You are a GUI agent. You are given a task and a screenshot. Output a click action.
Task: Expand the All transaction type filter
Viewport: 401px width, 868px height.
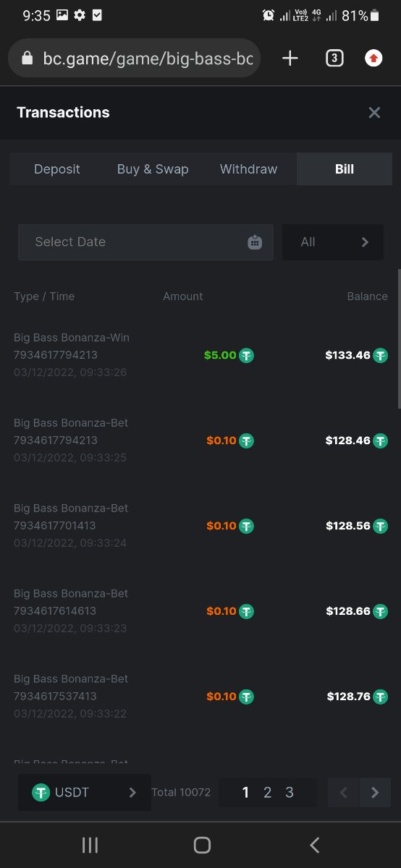pos(333,242)
